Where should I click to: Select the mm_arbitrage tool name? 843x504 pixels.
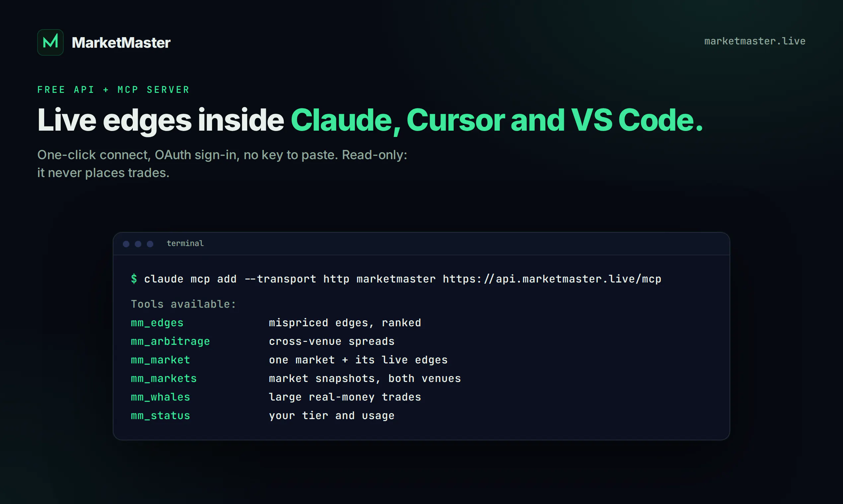click(170, 341)
